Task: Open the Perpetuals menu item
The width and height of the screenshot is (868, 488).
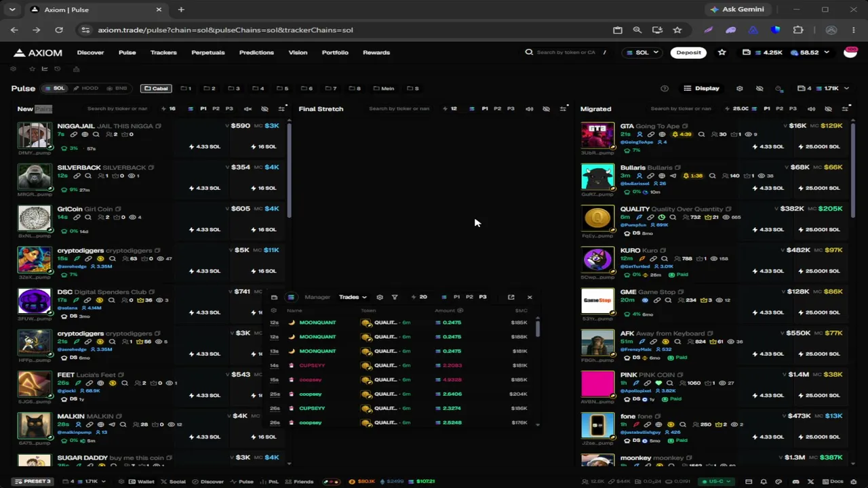Action: (x=208, y=52)
